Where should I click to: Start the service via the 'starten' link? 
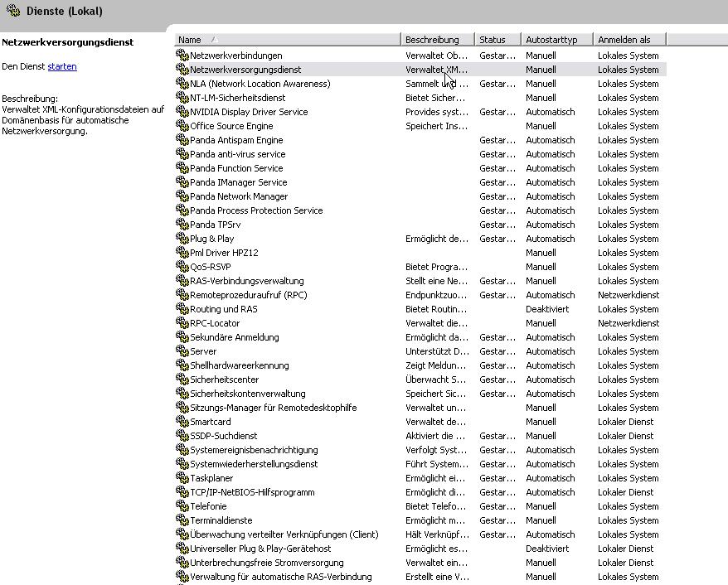coord(62,66)
